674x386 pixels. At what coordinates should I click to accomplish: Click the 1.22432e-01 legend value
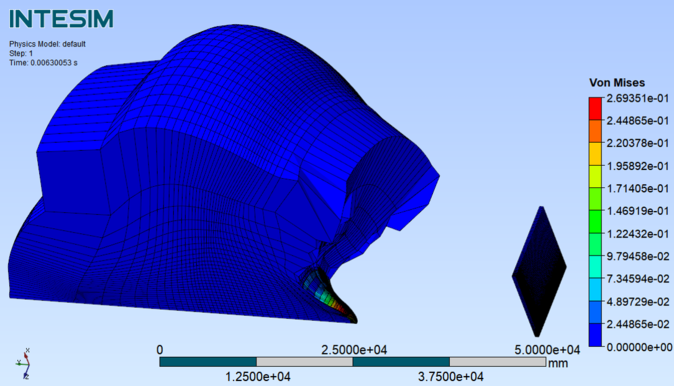pos(638,234)
